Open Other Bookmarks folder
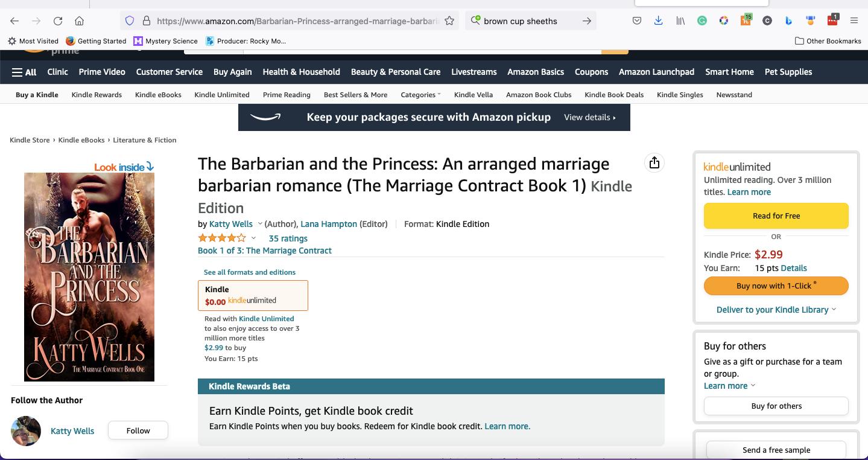 pyautogui.click(x=828, y=41)
